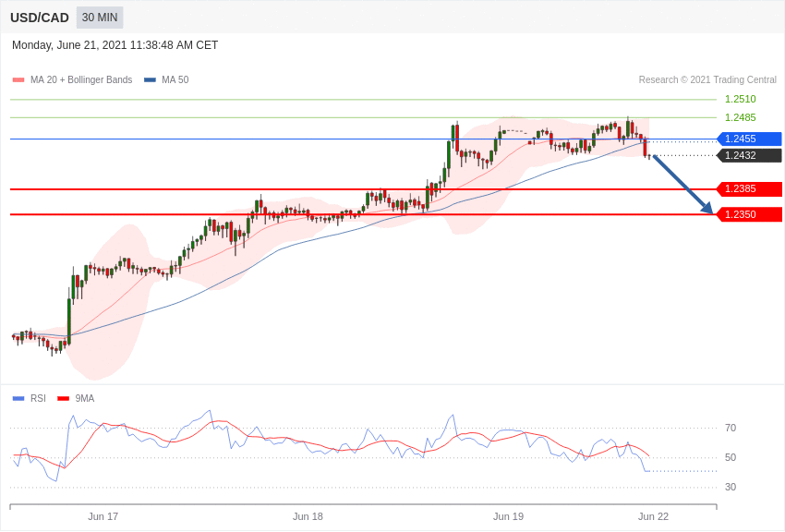Image resolution: width=785 pixels, height=532 pixels.
Task: Click the 9MA legend label
Action: [85, 398]
